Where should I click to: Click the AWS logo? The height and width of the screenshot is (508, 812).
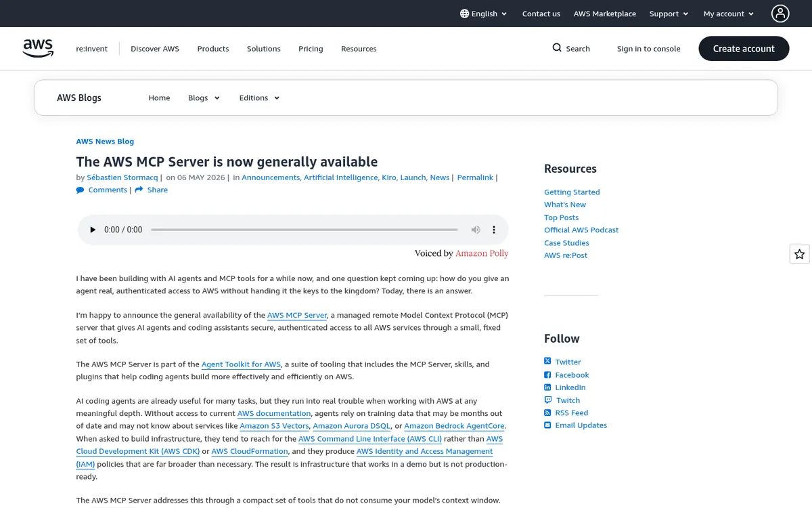pyautogui.click(x=38, y=48)
